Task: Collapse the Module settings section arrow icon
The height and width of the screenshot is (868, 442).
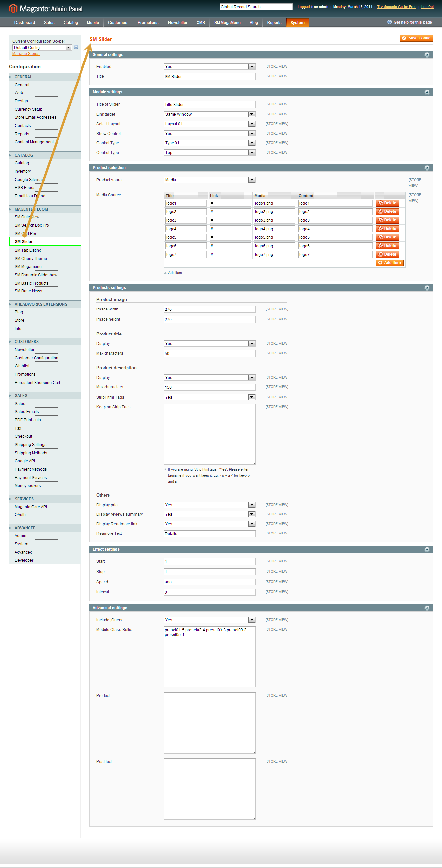Action: point(427,92)
